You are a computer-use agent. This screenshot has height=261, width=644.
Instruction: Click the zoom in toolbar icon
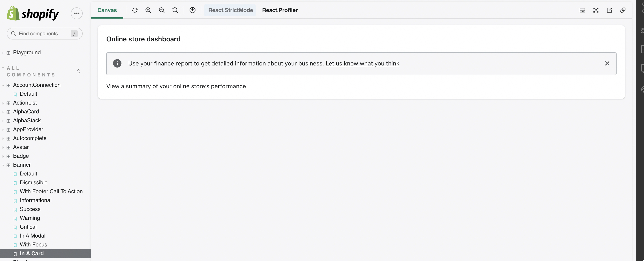[x=148, y=10]
